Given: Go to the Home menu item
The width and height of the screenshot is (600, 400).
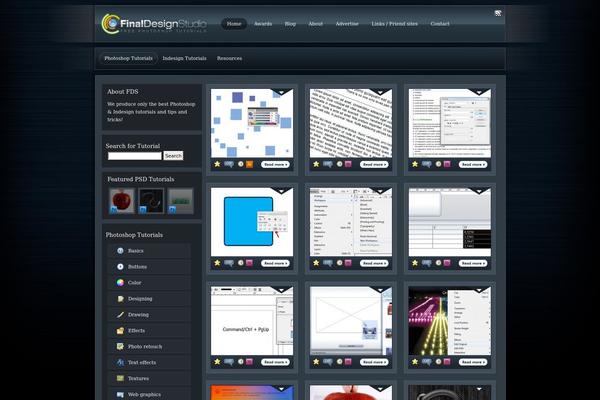Looking at the screenshot, I should (x=234, y=24).
